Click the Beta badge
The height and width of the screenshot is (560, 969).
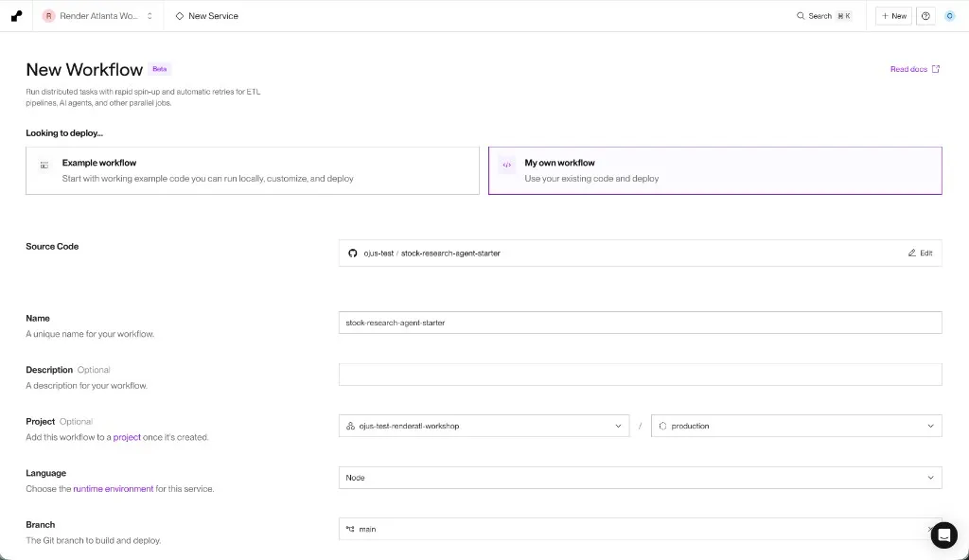(x=159, y=69)
